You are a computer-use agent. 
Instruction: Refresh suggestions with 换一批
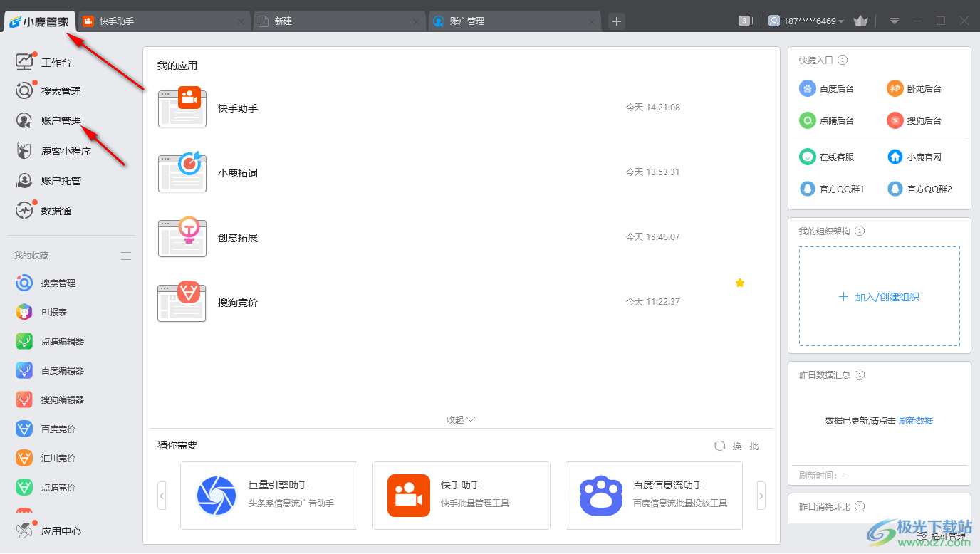[737, 446]
